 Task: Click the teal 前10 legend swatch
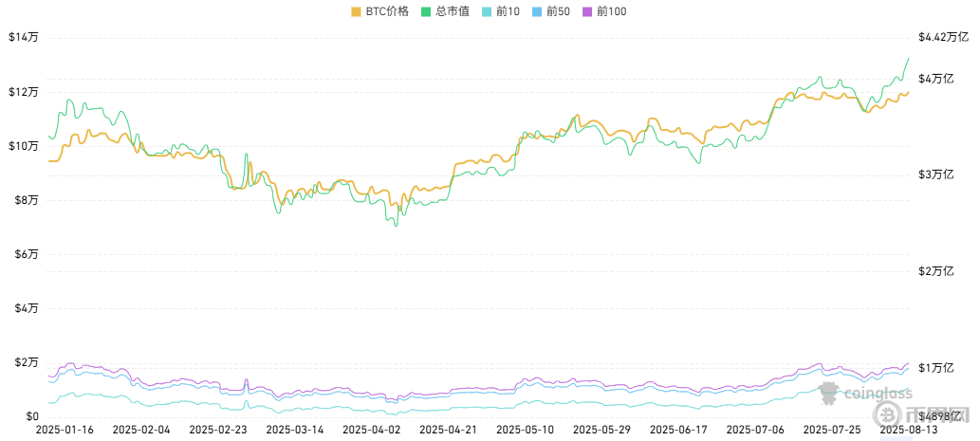click(488, 11)
